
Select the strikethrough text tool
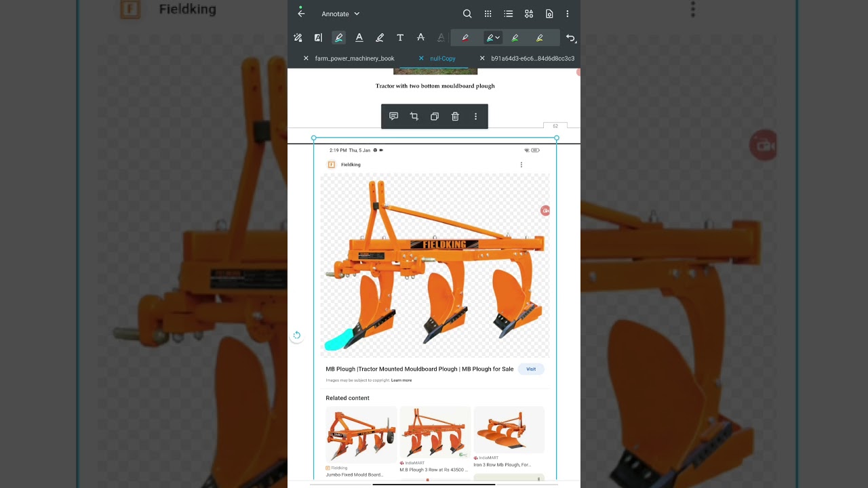[x=420, y=38]
